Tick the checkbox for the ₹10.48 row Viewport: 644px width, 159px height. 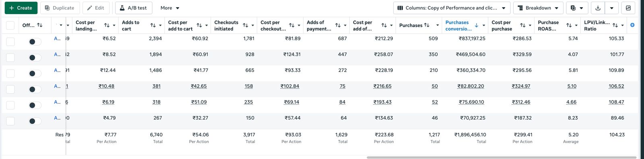point(10,89)
